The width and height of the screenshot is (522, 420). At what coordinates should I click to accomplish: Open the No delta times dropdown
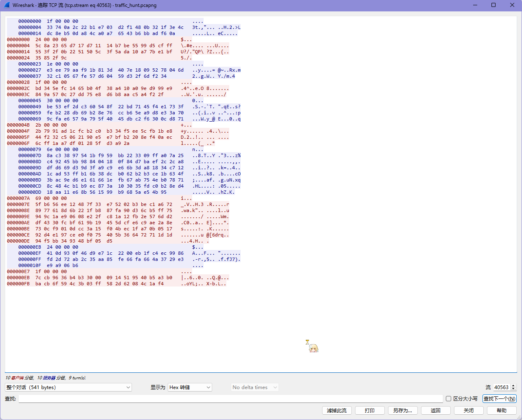255,387
